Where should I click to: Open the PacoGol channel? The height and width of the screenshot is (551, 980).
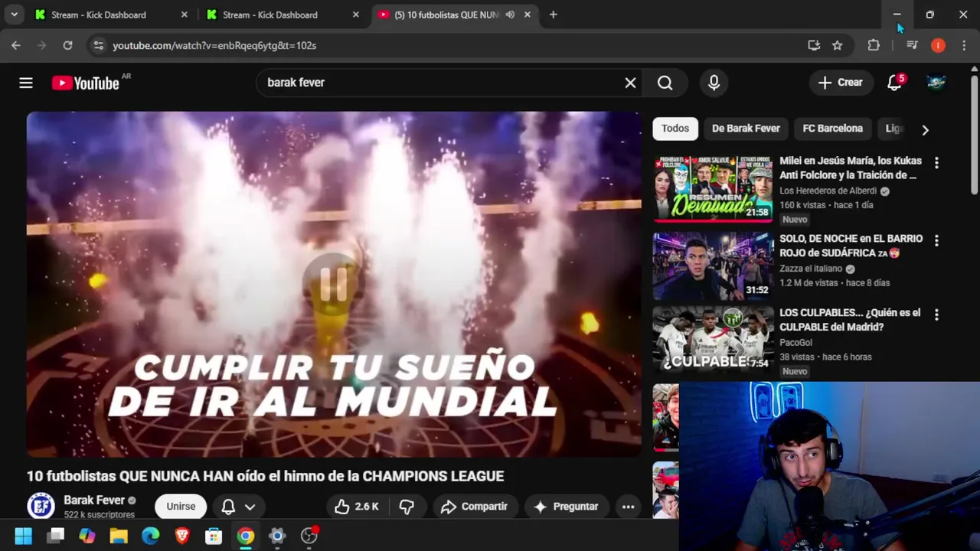coord(795,343)
